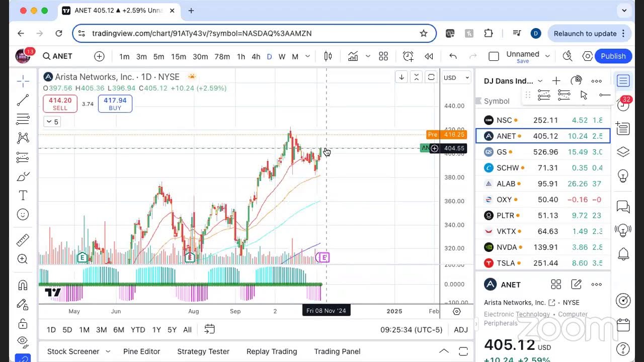
Task: Switch to the 15m timeframe
Action: 179,56
